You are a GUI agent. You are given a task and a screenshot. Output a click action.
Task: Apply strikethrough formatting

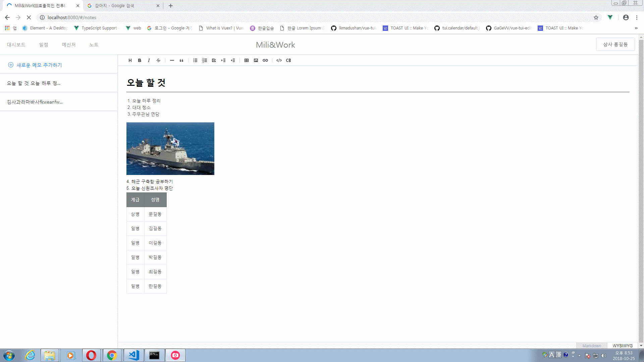click(x=158, y=60)
